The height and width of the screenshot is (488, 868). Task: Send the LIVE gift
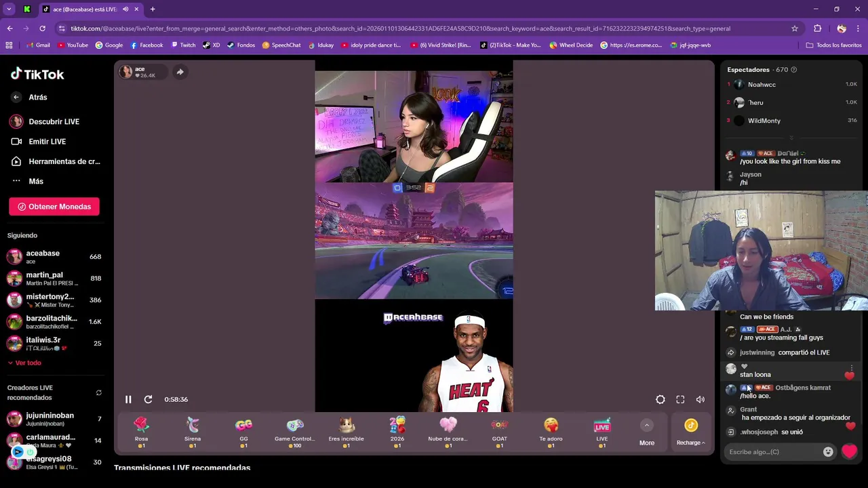(602, 432)
